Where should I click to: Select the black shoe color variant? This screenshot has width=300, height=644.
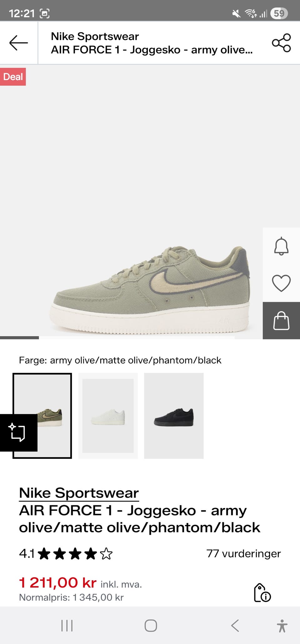(x=174, y=416)
